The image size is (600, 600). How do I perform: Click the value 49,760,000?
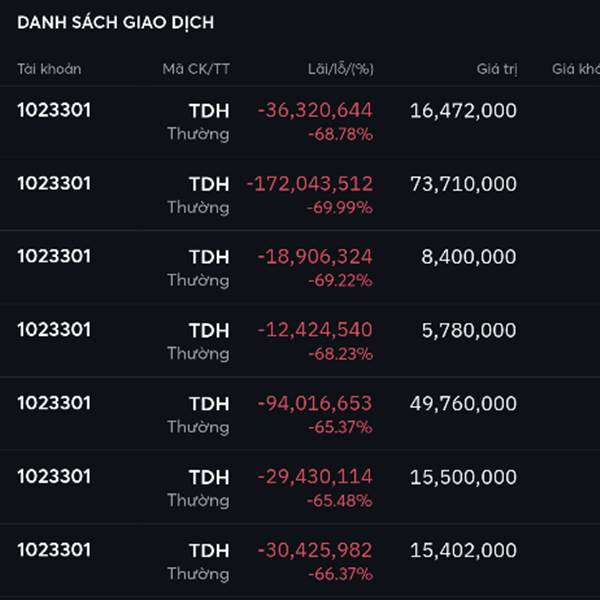[x=463, y=404]
